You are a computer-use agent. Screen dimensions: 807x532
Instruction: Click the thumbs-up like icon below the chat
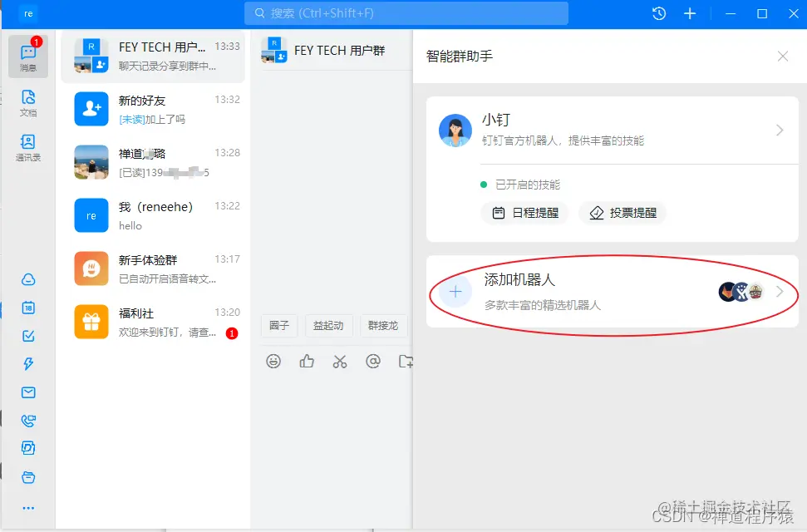307,362
